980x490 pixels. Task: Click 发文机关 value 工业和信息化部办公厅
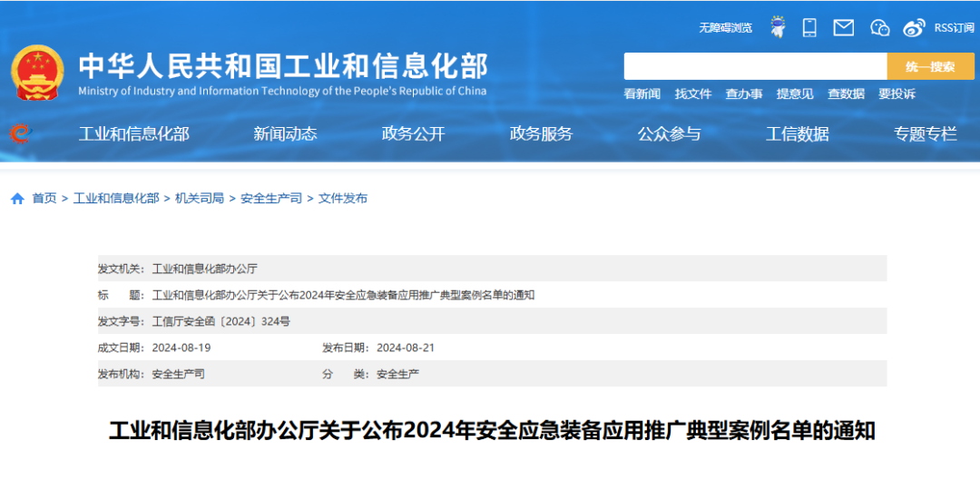pos(205,269)
